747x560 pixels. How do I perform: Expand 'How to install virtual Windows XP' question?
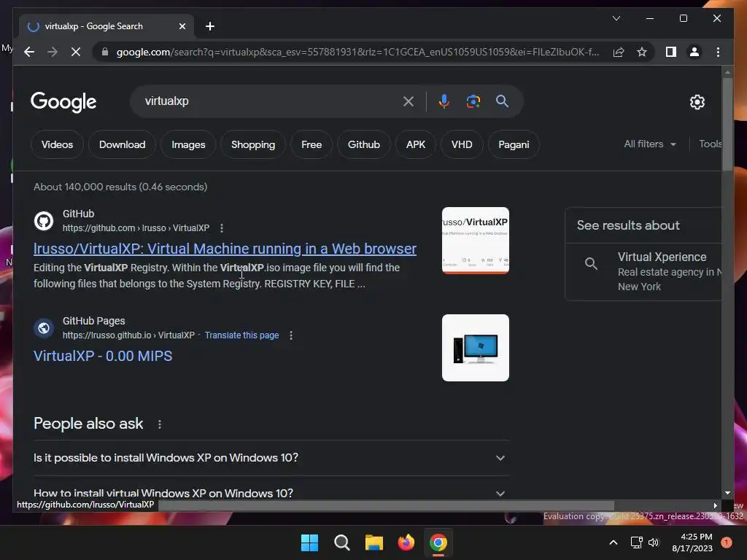coord(271,493)
